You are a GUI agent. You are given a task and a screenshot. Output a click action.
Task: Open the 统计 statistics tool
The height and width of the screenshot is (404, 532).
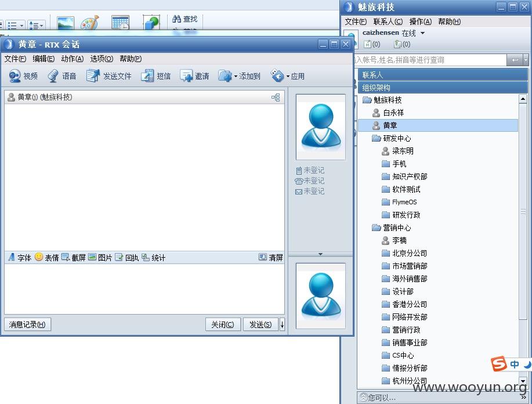coord(153,257)
